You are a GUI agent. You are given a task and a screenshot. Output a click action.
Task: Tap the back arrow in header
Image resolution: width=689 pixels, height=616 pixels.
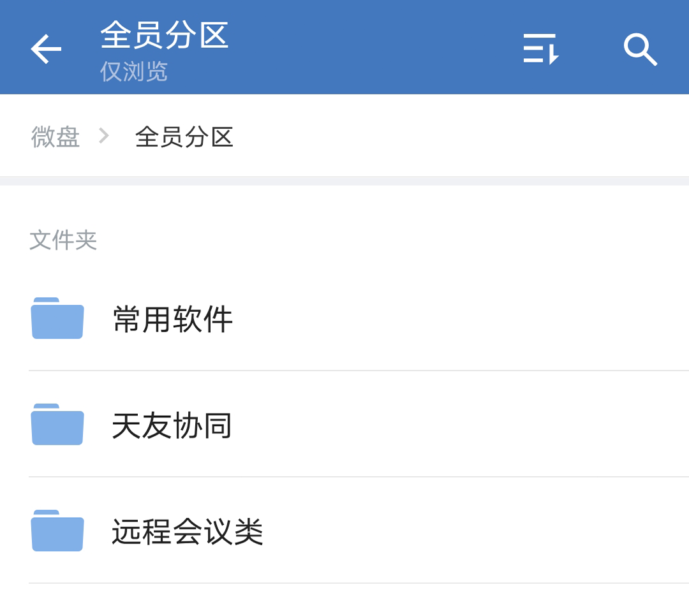[46, 49]
